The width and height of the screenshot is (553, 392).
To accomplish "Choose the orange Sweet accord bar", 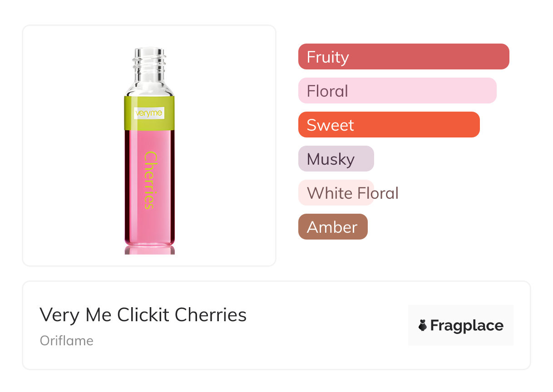I will click(389, 125).
